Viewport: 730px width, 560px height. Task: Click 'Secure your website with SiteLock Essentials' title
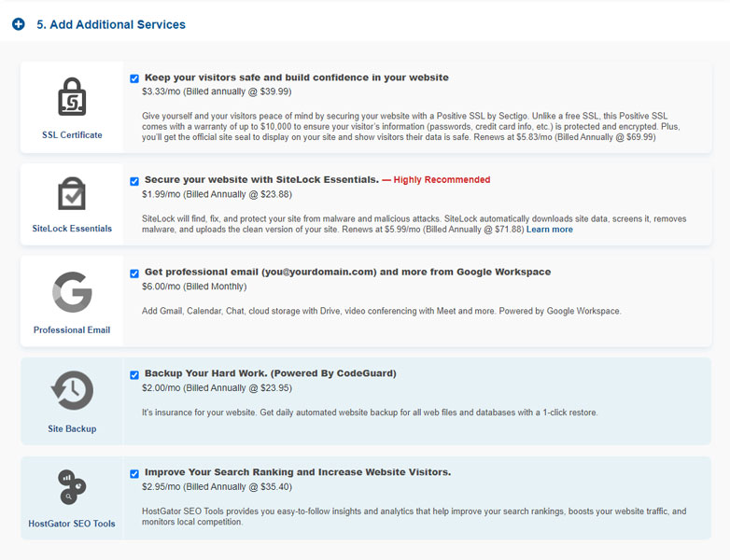(x=261, y=180)
